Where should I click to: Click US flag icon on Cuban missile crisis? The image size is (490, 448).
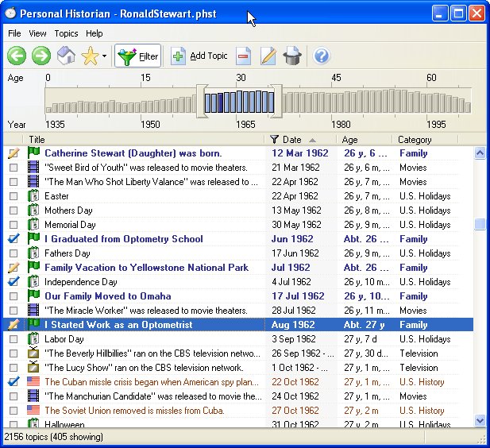pyautogui.click(x=33, y=382)
